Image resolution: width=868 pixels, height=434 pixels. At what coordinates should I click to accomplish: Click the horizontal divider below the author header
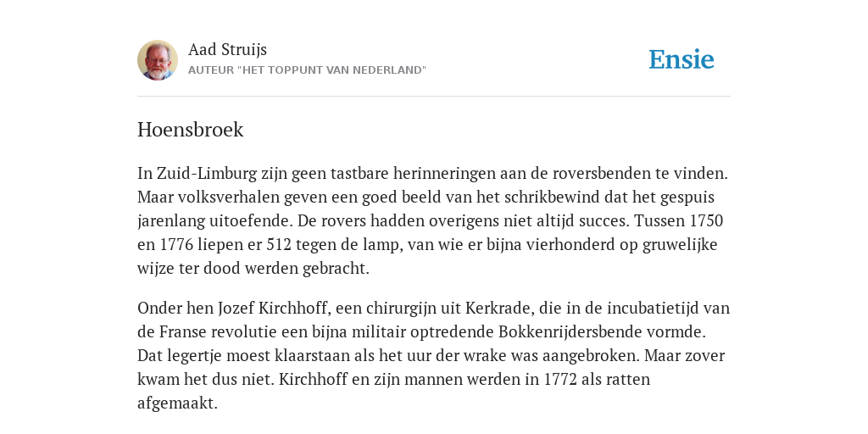434,97
